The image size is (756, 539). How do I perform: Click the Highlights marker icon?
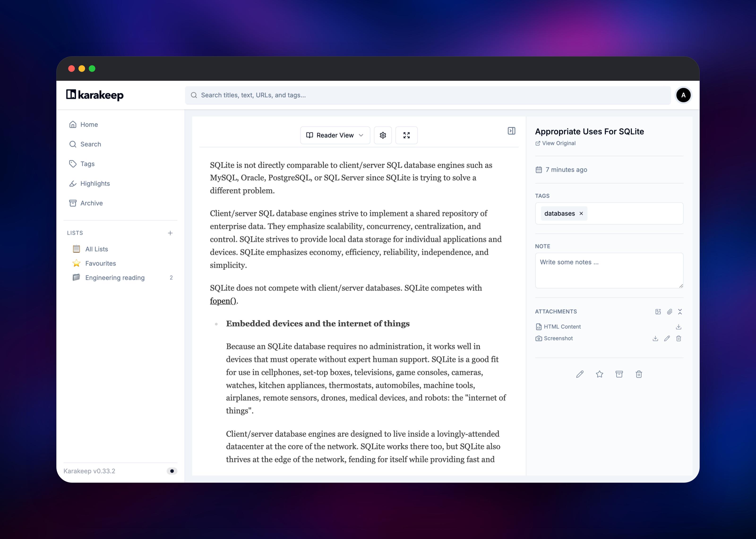(x=73, y=183)
